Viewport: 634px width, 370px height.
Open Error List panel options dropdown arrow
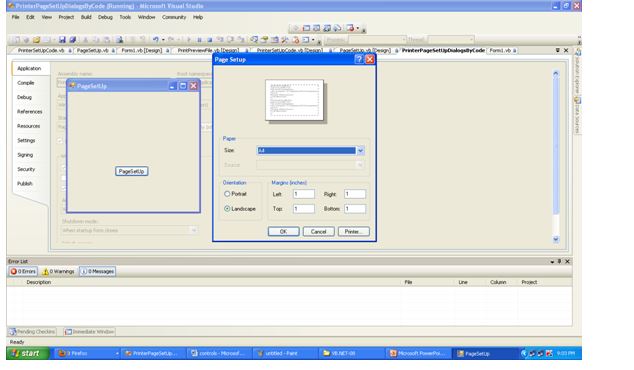click(552, 262)
